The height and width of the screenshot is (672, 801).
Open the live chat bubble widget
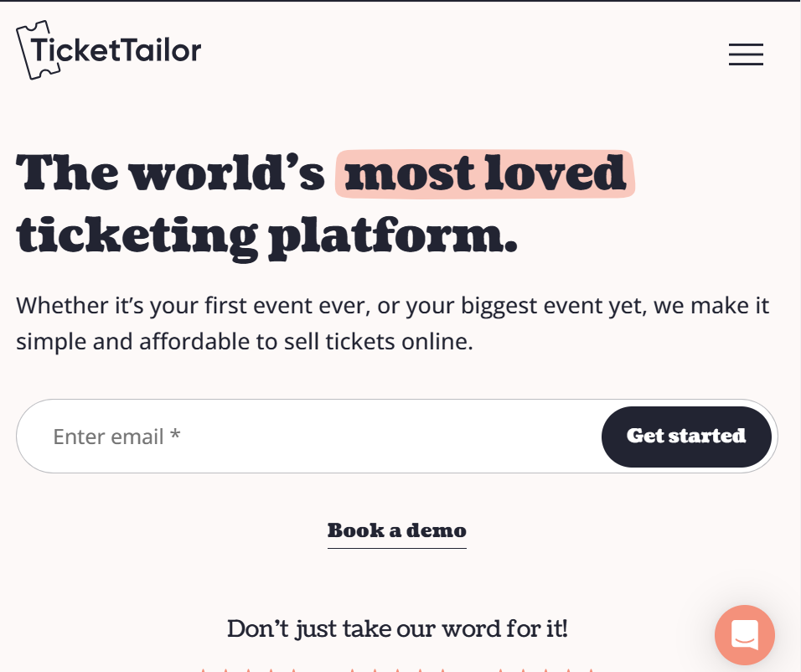[744, 635]
